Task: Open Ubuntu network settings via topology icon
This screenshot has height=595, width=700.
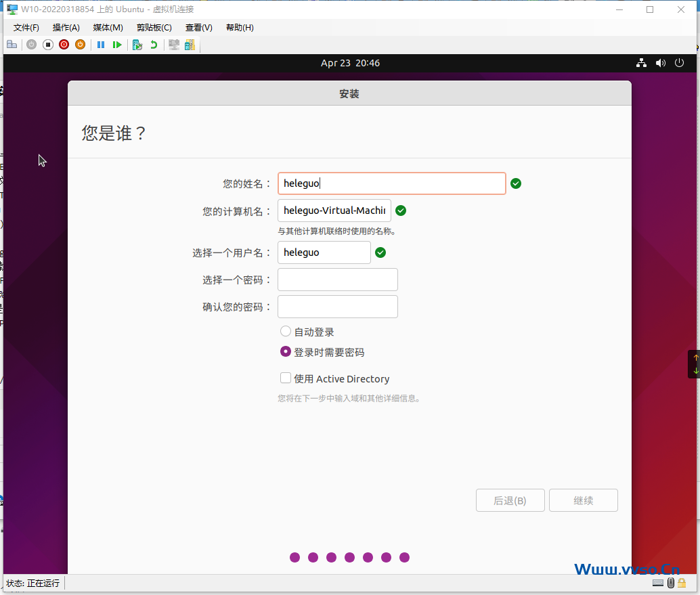Action: (641, 62)
